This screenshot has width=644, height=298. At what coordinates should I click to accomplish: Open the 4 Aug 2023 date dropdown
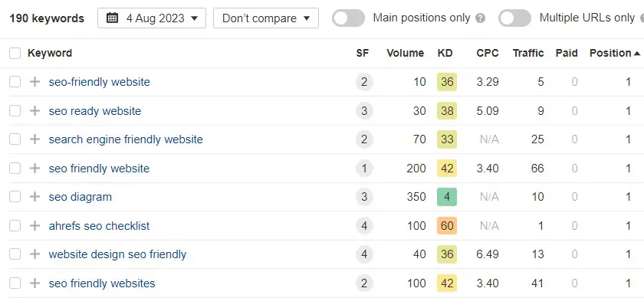152,18
